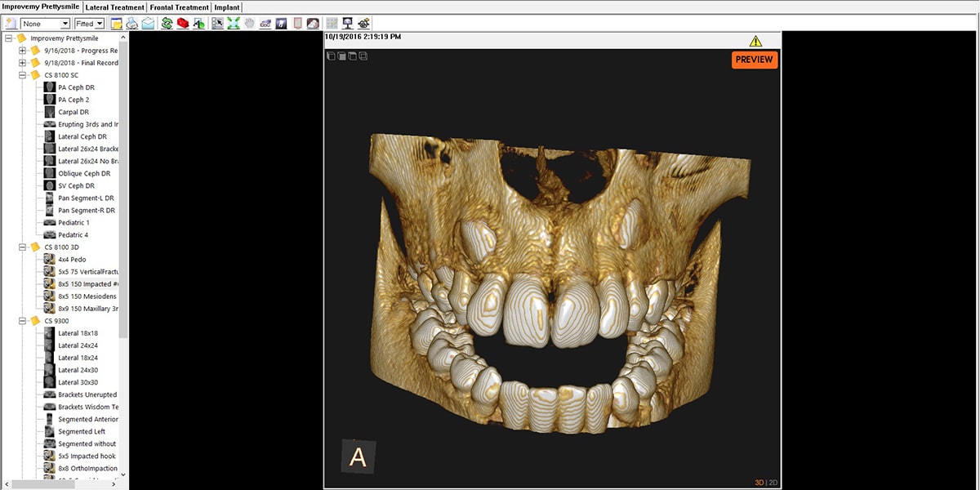Click the open envelope email icon
The image size is (980, 490).
(148, 24)
